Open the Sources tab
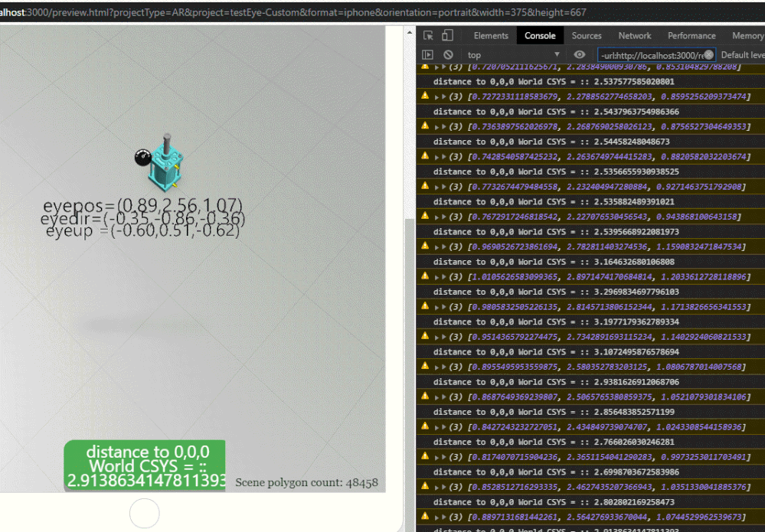Image resolution: width=765 pixels, height=532 pixels. tap(587, 36)
